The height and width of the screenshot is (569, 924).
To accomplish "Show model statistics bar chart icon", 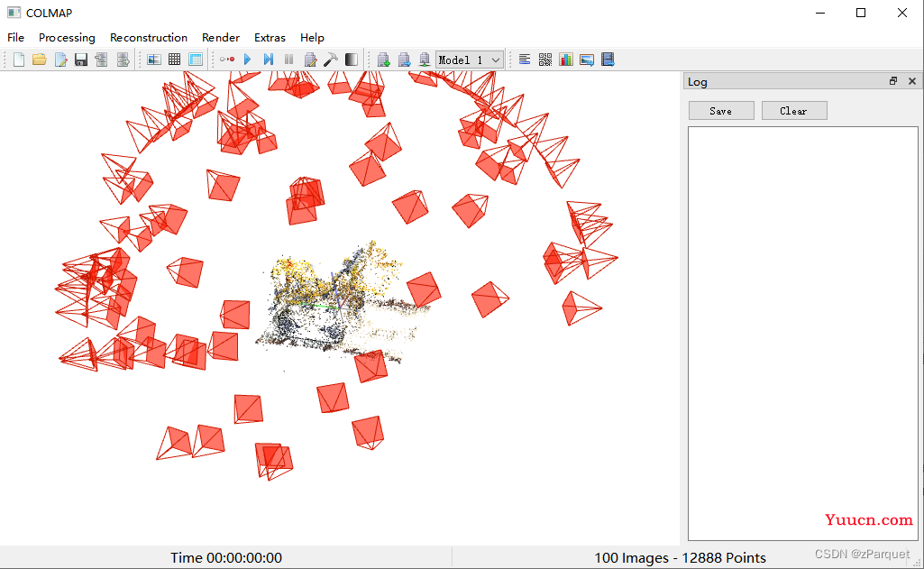I will pyautogui.click(x=566, y=60).
